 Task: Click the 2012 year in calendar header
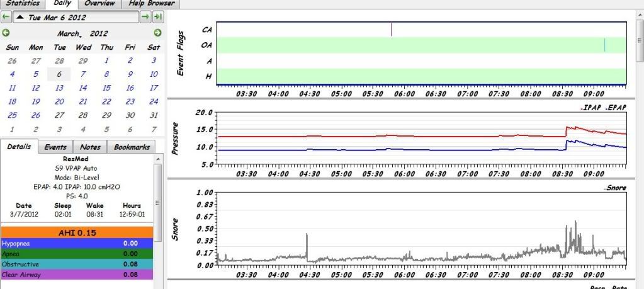(99, 33)
